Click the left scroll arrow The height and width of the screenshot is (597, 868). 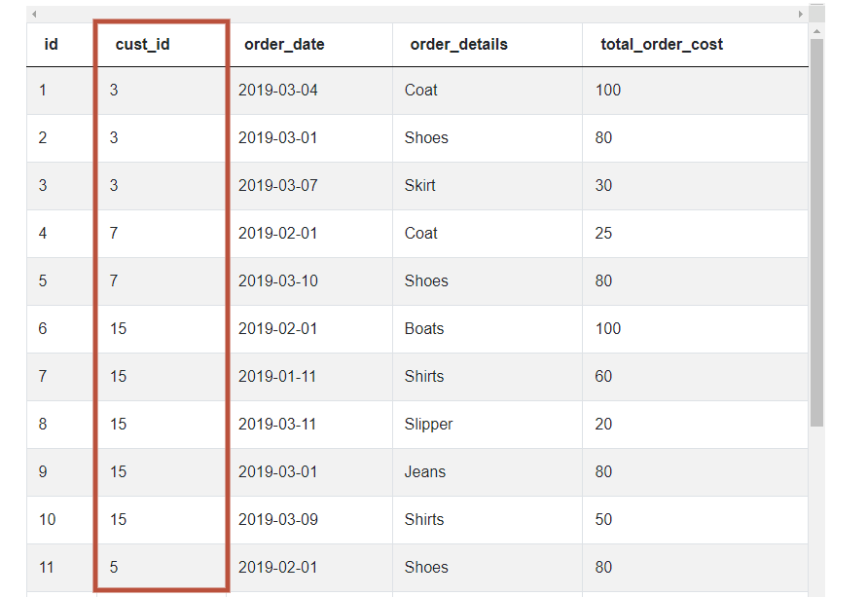[x=35, y=15]
